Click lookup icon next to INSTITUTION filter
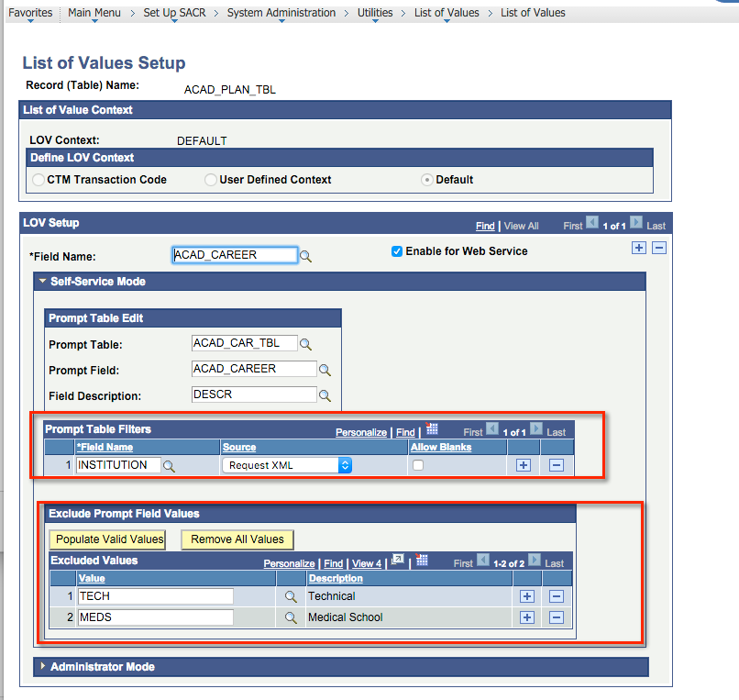This screenshot has width=739, height=700. 169,466
